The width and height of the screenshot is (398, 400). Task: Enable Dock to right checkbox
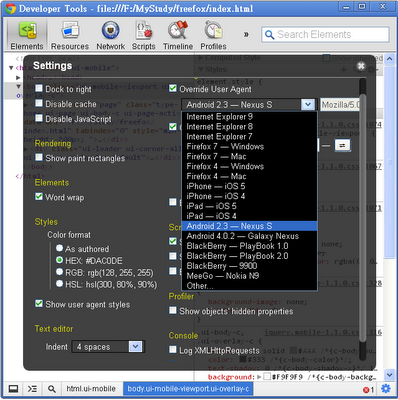coord(39,88)
